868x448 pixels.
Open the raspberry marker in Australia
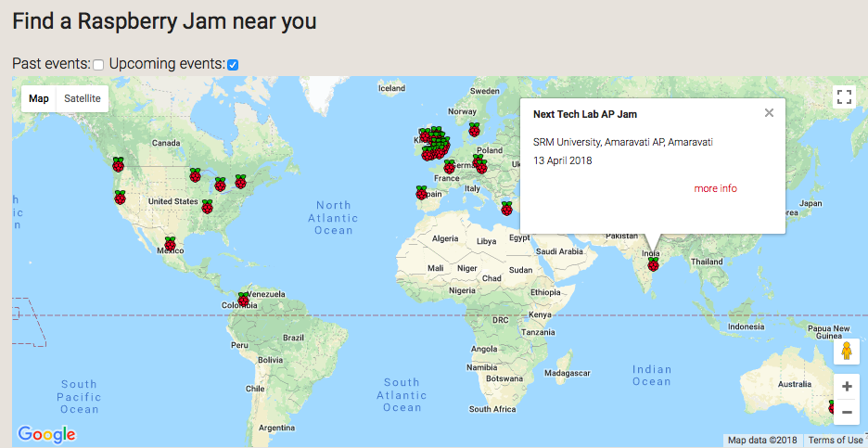[x=834, y=407]
